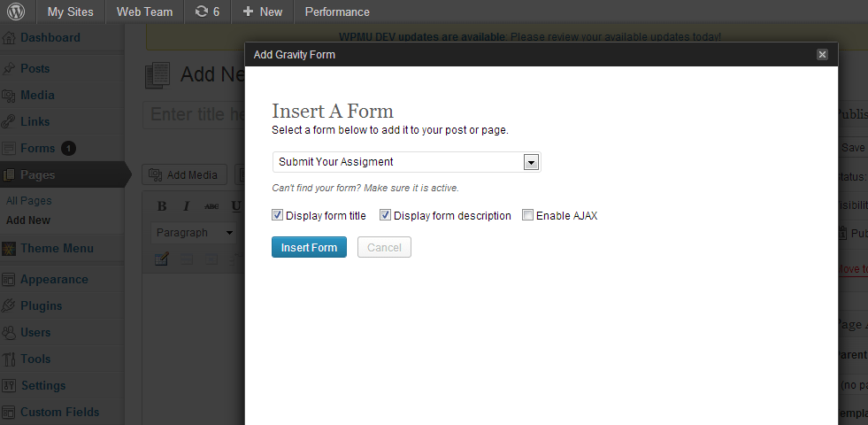This screenshot has height=425, width=868.
Task: Click the Users sidebar icon
Action: pos(8,332)
